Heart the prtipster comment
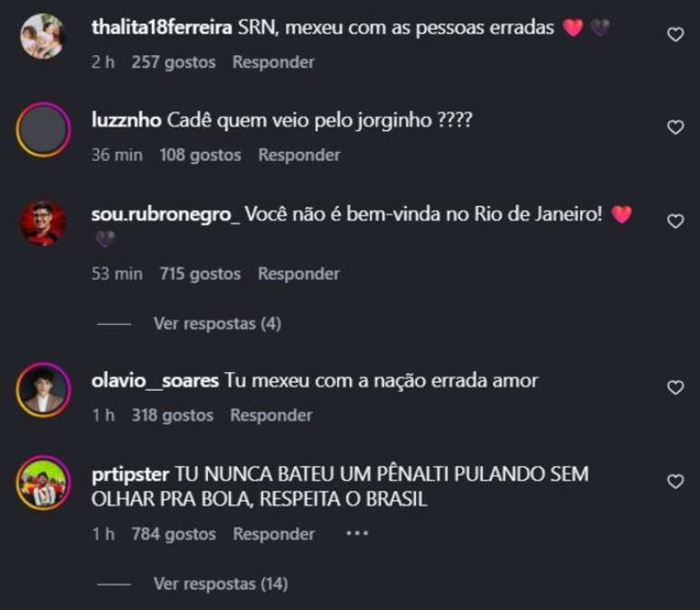 click(676, 481)
